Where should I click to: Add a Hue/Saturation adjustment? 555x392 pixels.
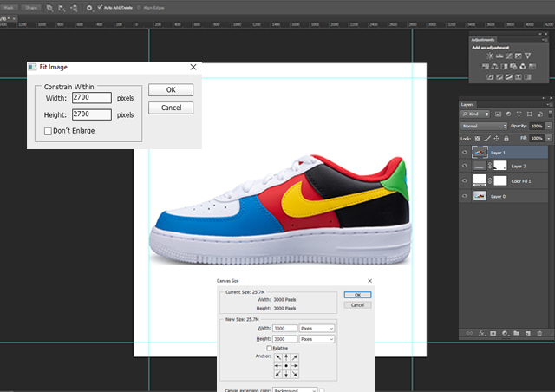pyautogui.click(x=486, y=67)
